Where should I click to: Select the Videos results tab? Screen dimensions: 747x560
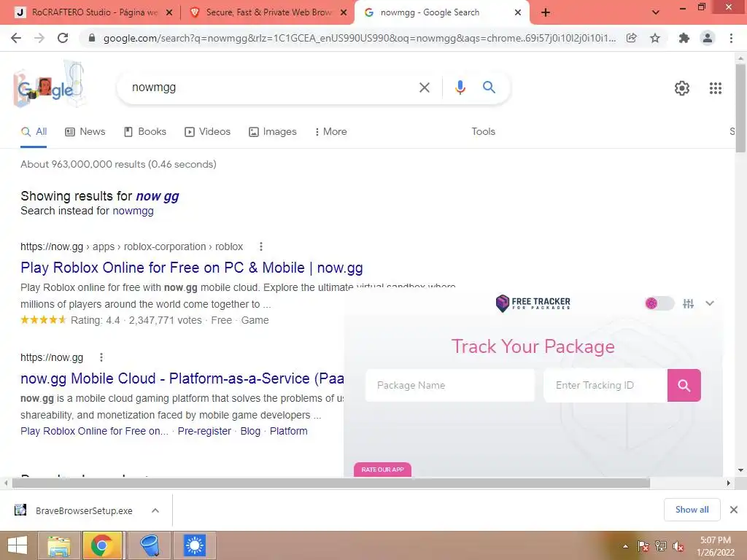[x=207, y=131]
